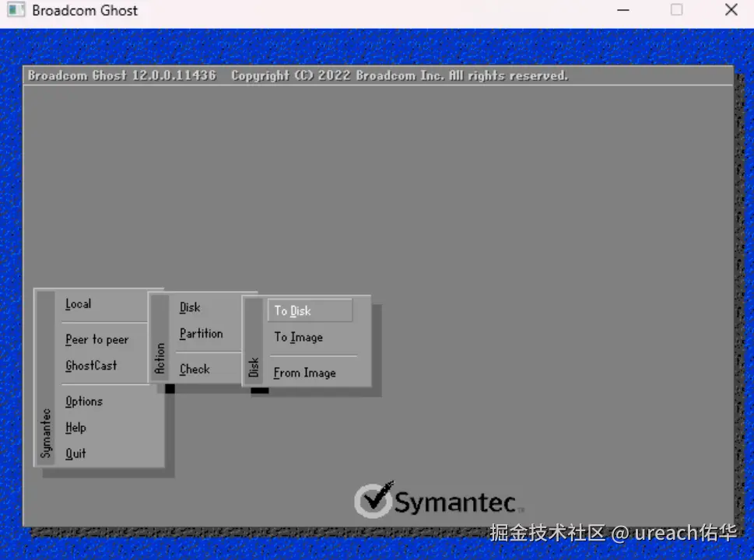The image size is (754, 560).
Task: Quit the Ghost application
Action: click(x=75, y=453)
